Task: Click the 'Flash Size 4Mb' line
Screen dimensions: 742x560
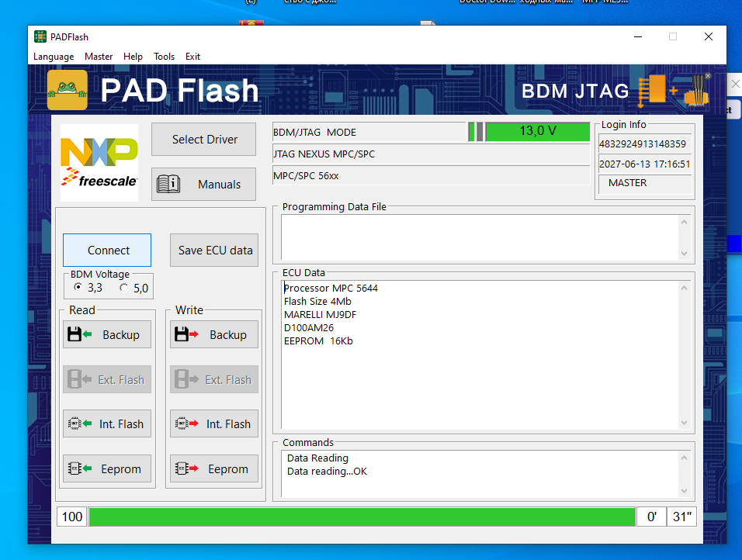Action: pyautogui.click(x=317, y=301)
